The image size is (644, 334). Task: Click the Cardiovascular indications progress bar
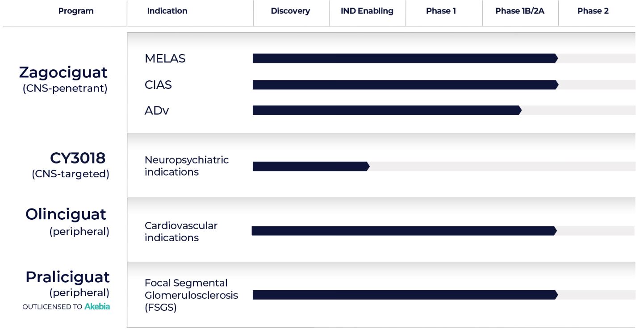pos(403,231)
